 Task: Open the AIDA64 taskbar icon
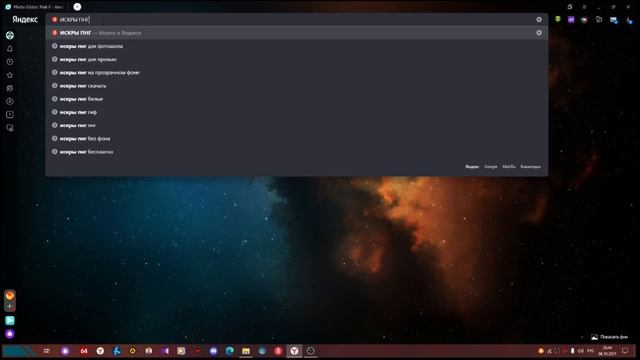pos(84,351)
